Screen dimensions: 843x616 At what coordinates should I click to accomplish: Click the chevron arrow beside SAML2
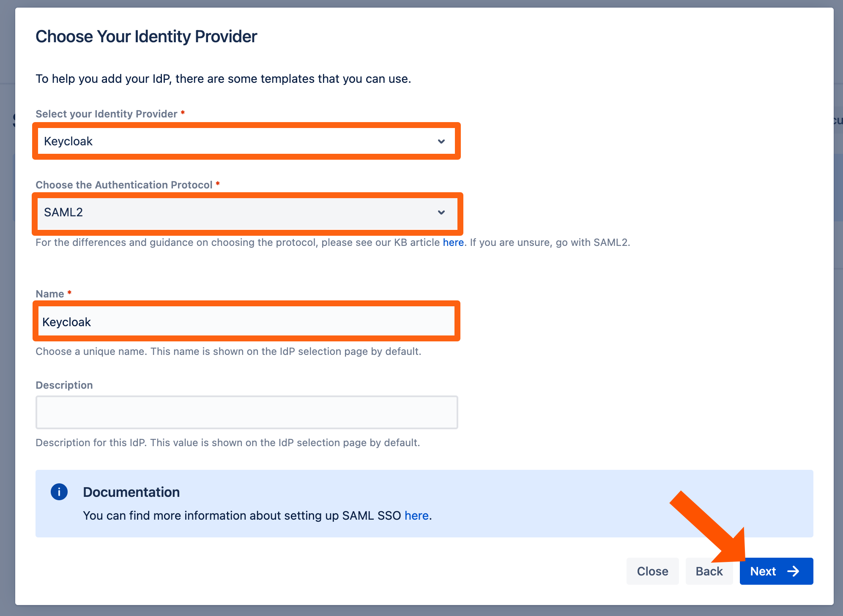(441, 212)
